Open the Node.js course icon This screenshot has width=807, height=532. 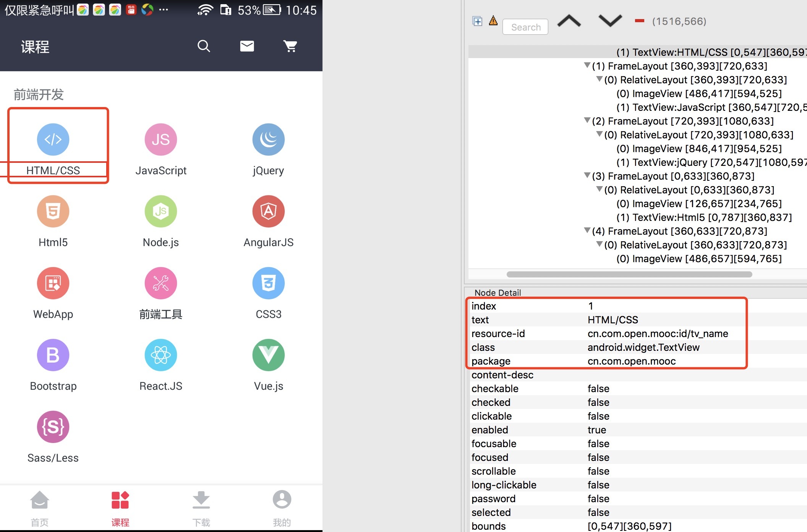161,211
